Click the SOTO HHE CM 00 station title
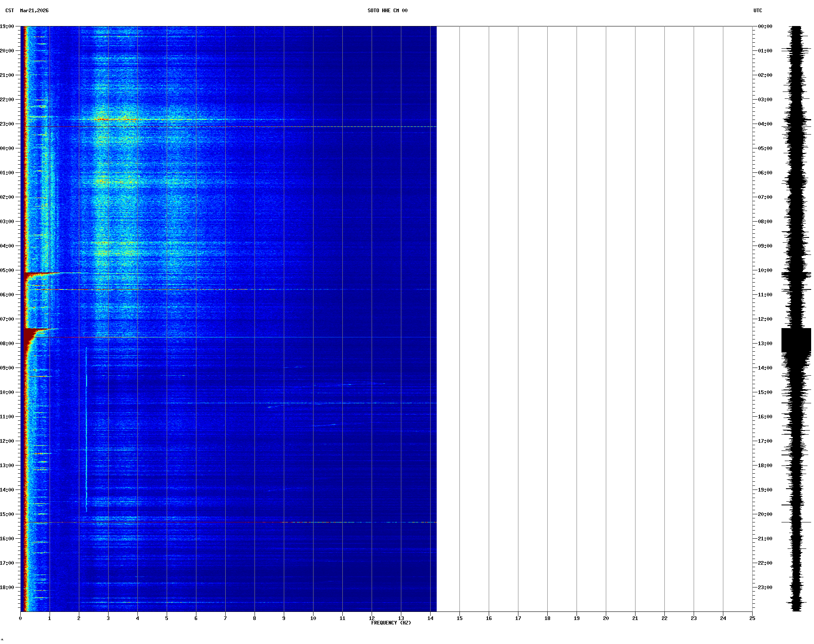This screenshot has width=814, height=644. pos(387,11)
